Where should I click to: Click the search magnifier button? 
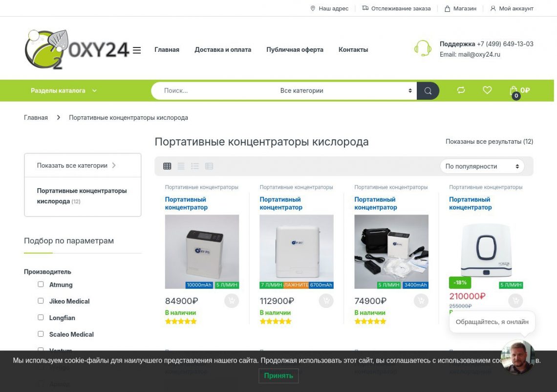click(428, 90)
